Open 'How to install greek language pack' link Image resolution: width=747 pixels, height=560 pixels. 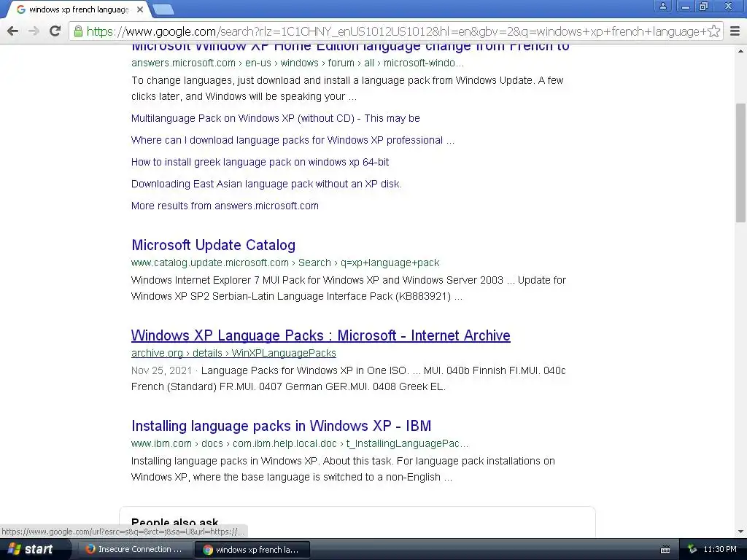260,162
